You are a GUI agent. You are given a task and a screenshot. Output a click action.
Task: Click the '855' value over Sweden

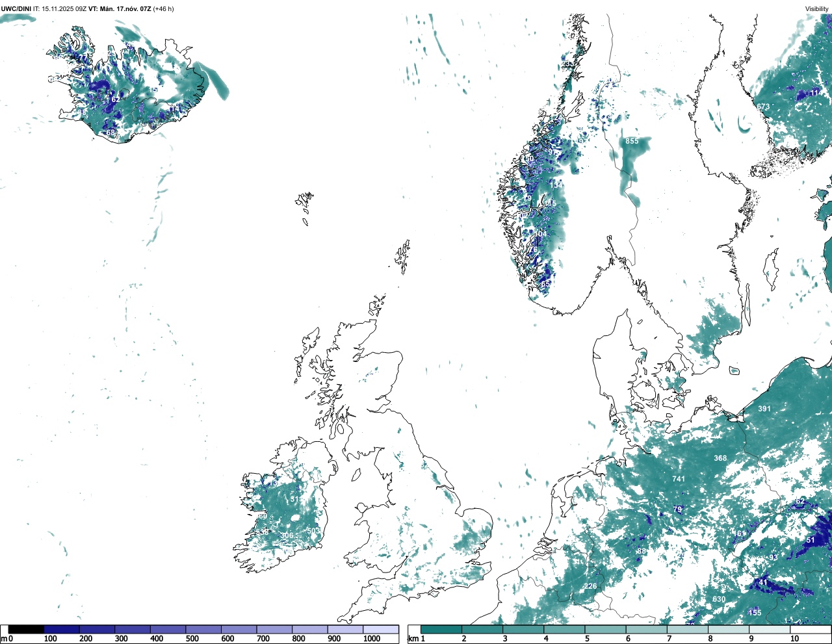coord(632,141)
